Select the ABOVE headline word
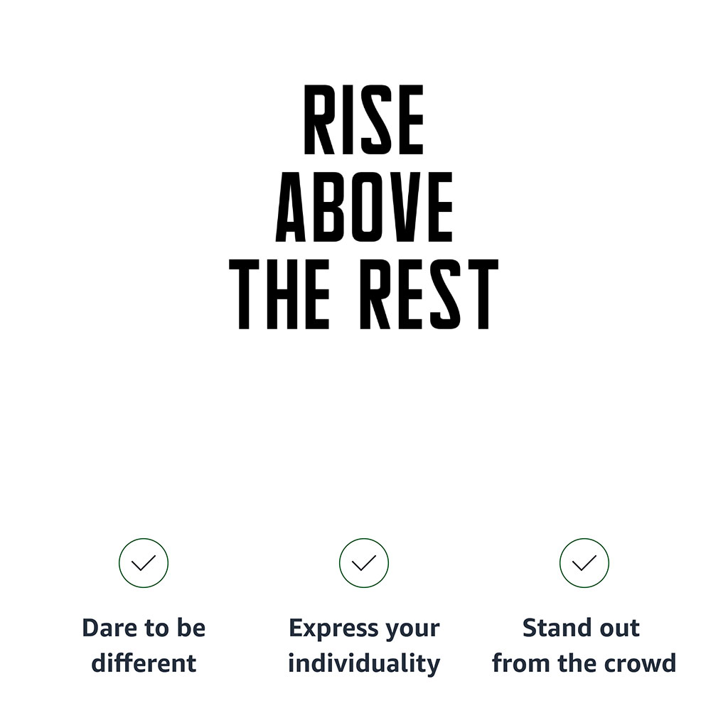 point(364,207)
